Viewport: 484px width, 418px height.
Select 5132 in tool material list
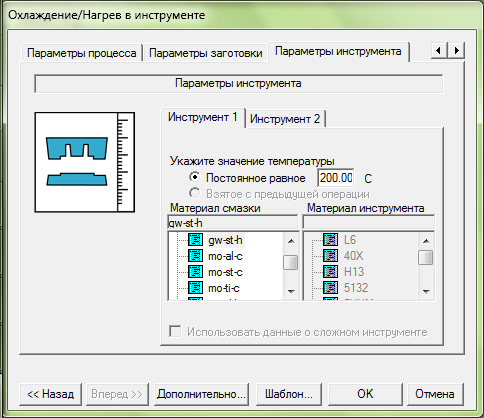[356, 288]
